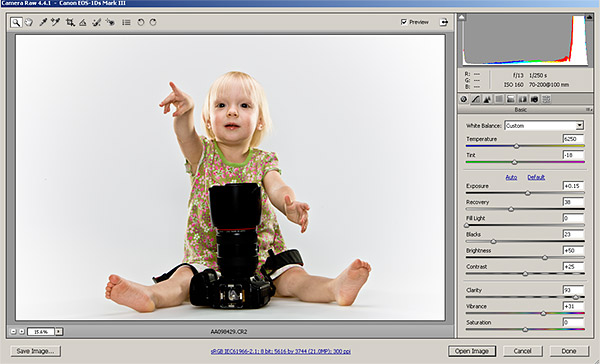Click the Temperature value field
Screen dimensions: 600x364
click(573, 139)
